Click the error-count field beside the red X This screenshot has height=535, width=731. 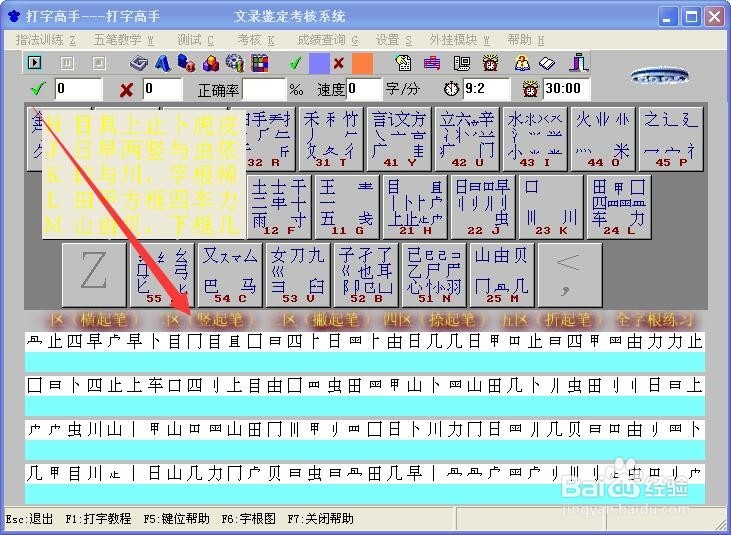[162, 89]
